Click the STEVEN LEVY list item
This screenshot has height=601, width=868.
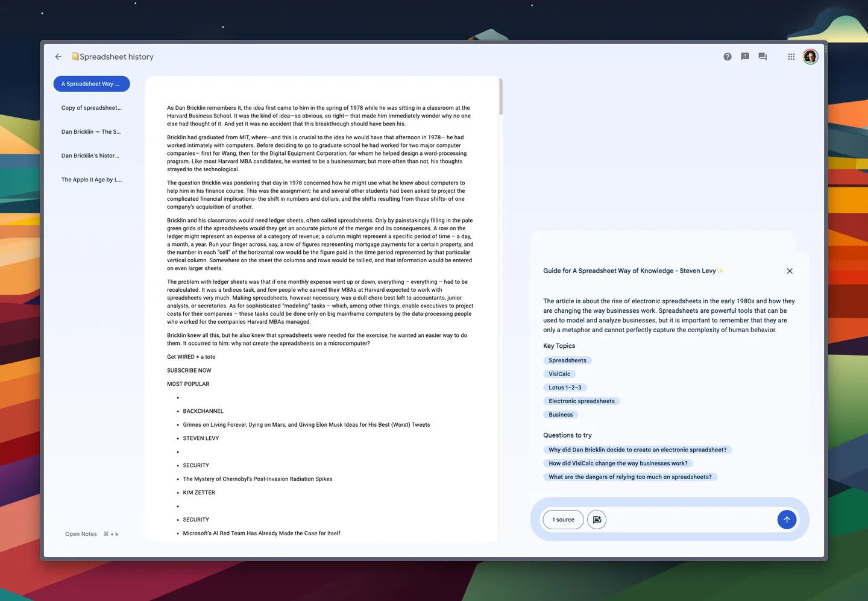pyautogui.click(x=201, y=438)
